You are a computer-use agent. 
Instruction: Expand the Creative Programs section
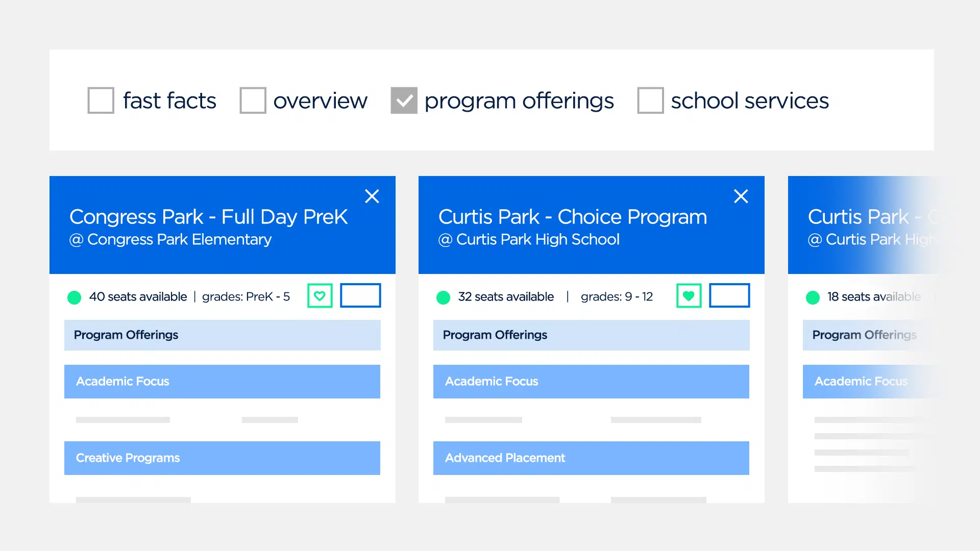click(x=222, y=458)
